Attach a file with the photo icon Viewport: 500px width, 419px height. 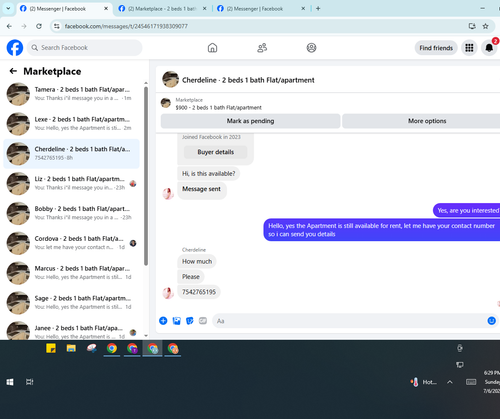point(176,321)
